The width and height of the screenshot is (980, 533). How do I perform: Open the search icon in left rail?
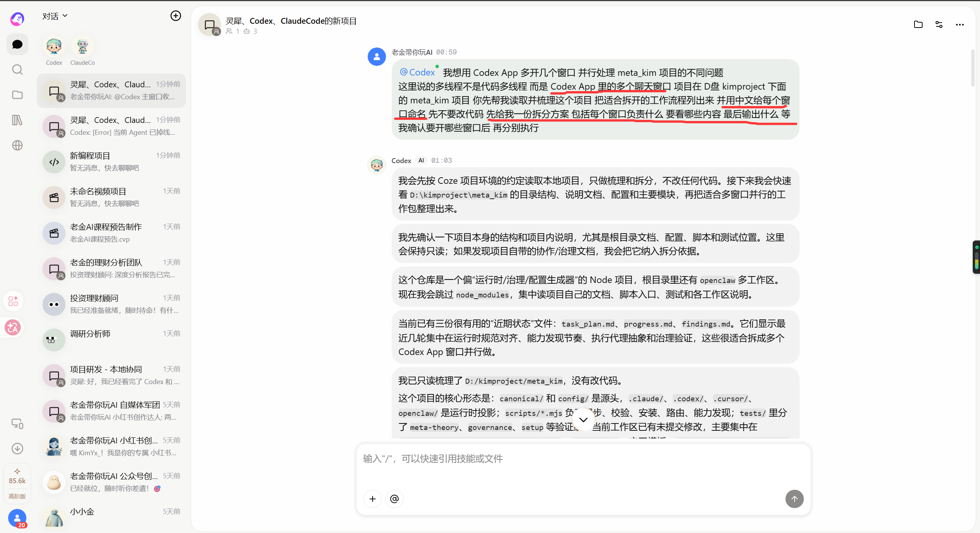(17, 70)
